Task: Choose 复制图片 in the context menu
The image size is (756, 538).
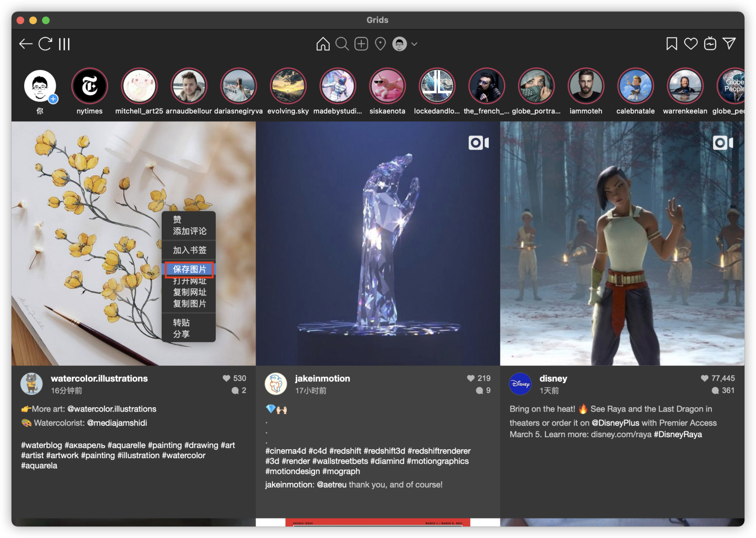Action: [x=189, y=304]
